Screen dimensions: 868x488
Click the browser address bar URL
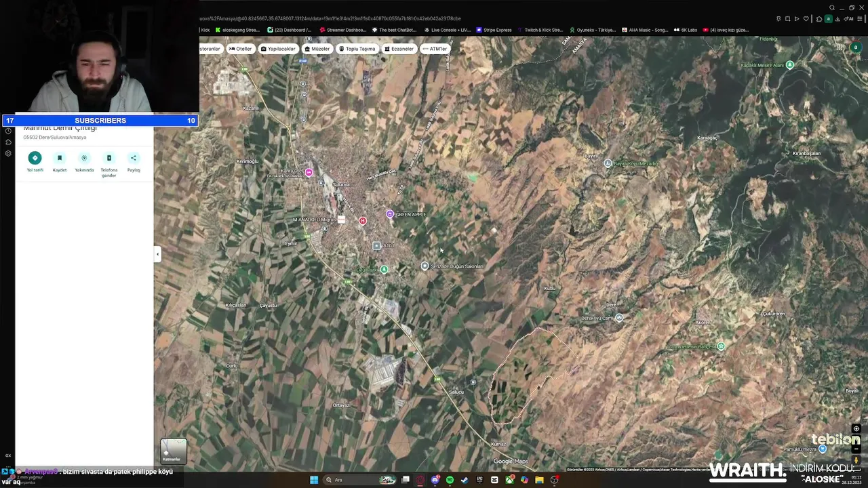pos(330,18)
